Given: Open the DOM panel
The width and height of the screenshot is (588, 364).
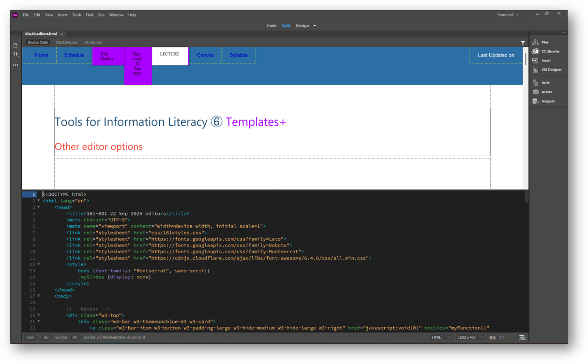Looking at the screenshot, I should pos(545,82).
